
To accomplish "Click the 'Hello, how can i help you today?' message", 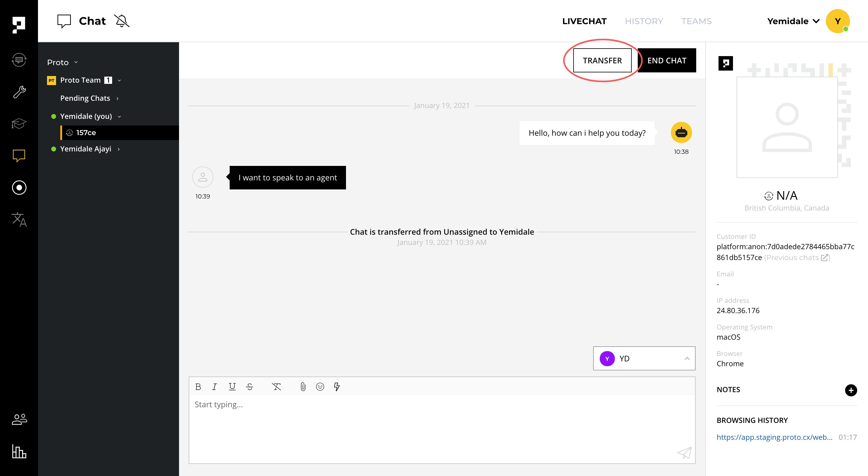I will (587, 133).
